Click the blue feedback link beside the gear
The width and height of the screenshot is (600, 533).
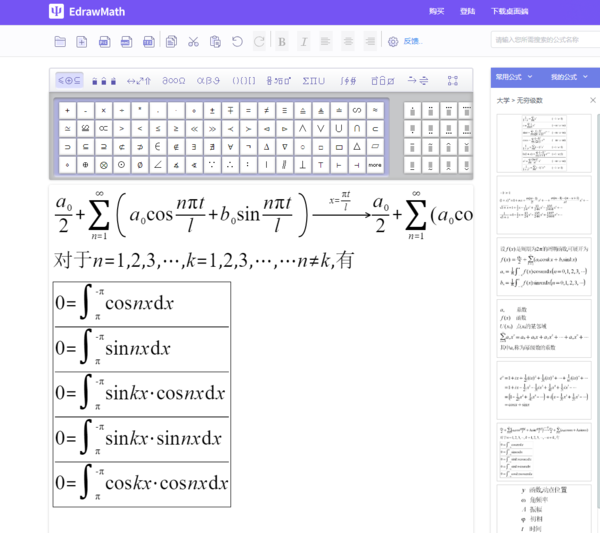pyautogui.click(x=412, y=41)
